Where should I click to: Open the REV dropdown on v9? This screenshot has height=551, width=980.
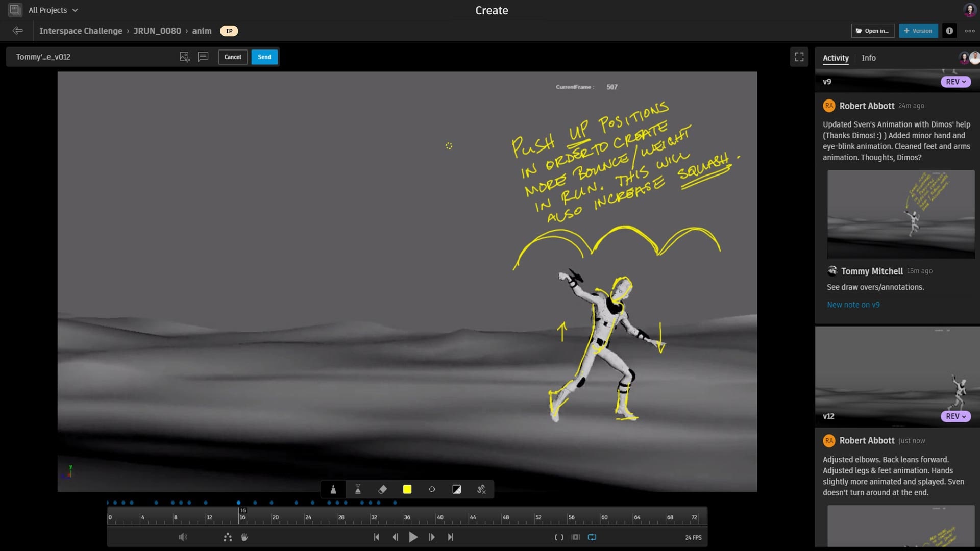point(955,82)
